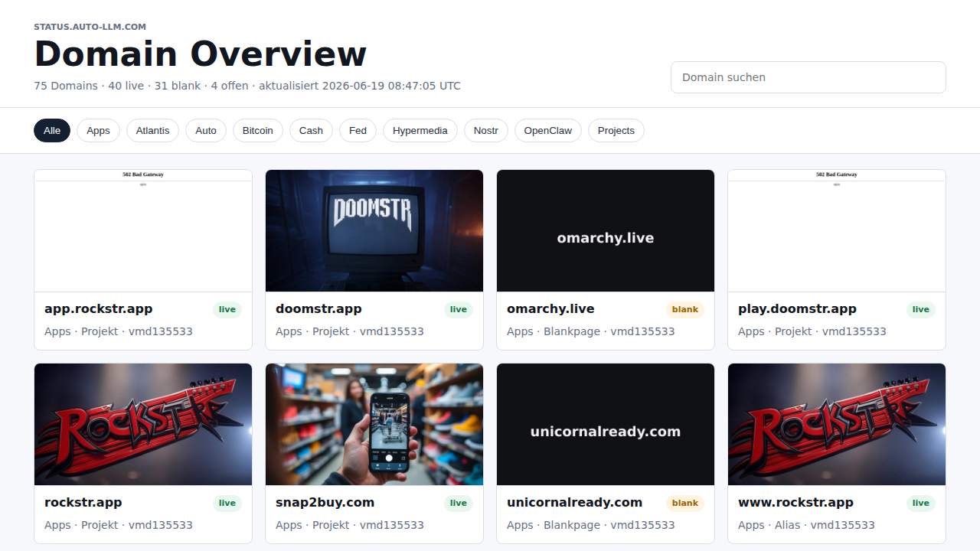Choose the Fed category chip
Image resolution: width=980 pixels, height=551 pixels.
(x=358, y=130)
